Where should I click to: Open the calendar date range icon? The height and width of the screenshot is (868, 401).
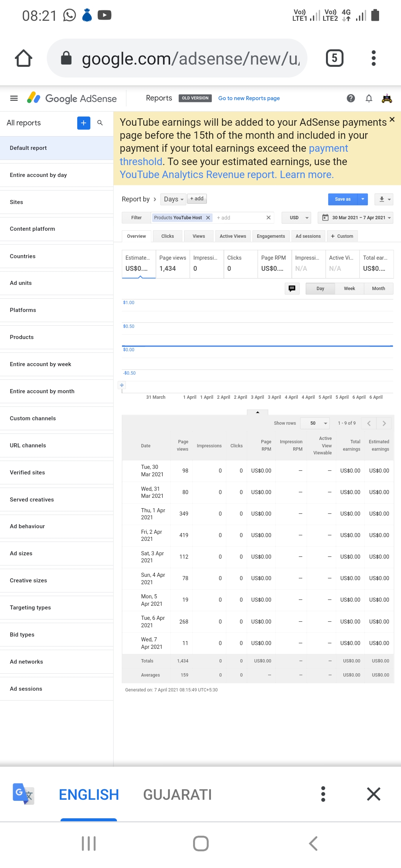(325, 218)
